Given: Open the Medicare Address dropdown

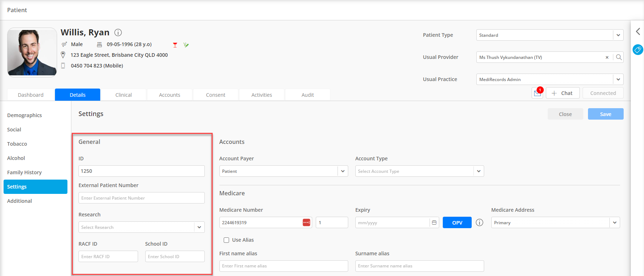Looking at the screenshot, I should 556,222.
